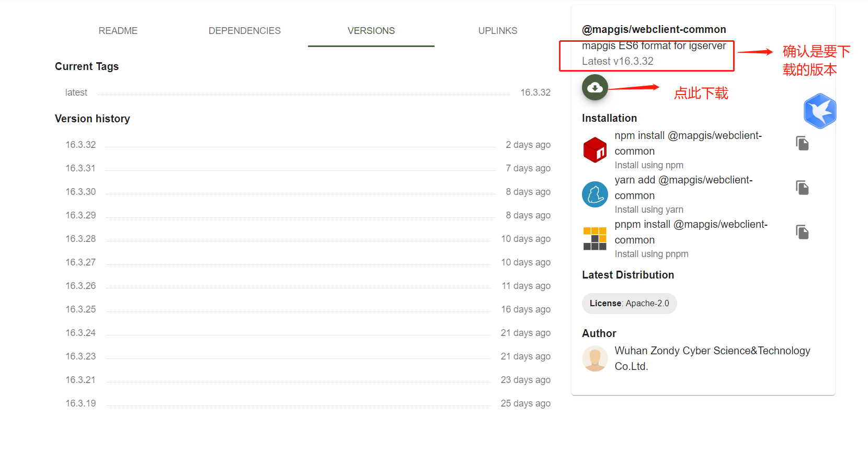868x464 pixels.
Task: Click the author avatar image
Action: [x=595, y=359]
